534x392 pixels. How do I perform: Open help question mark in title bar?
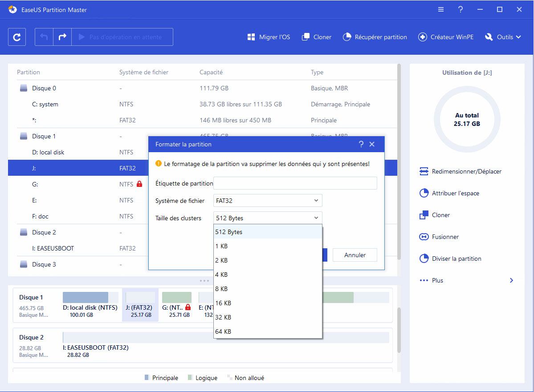[461, 9]
